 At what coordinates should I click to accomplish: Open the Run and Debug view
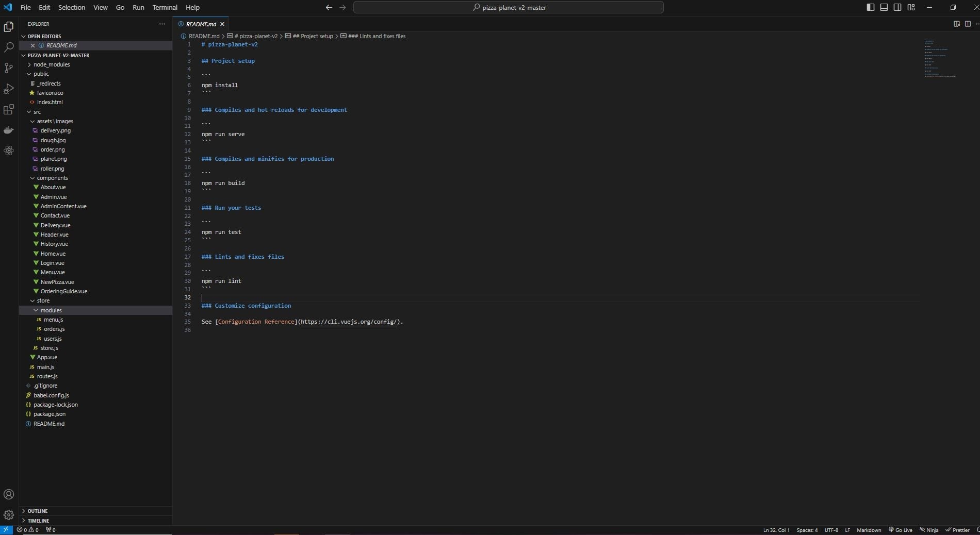click(9, 89)
